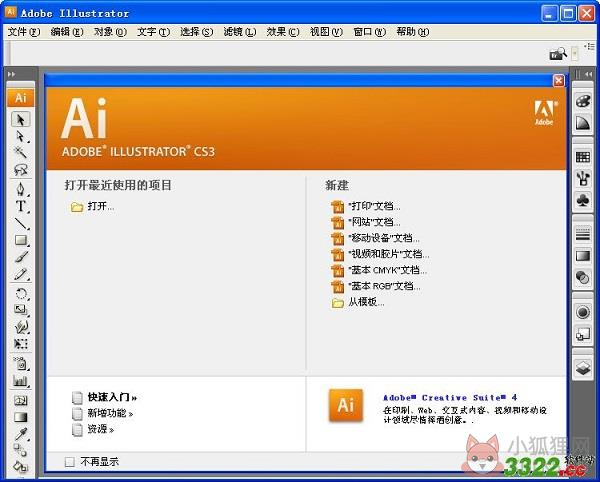
Task: Open the 视图(V) menu
Action: [x=326, y=32]
